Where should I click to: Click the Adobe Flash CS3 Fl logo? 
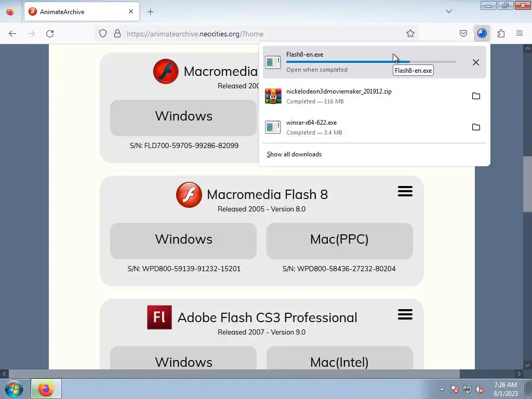159,317
